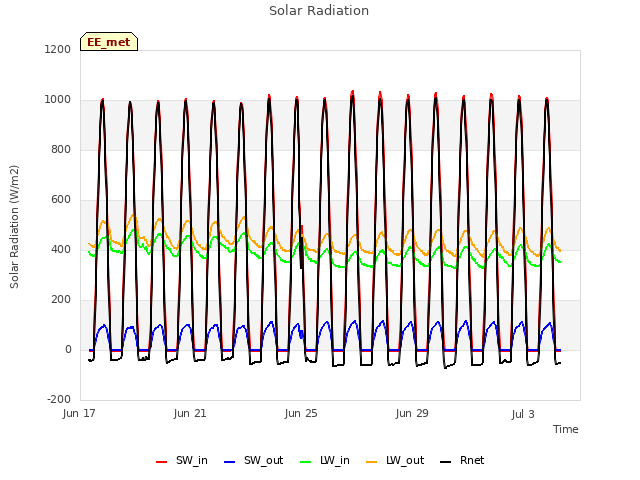This screenshot has height=480, width=640.
Task: Select the Jun 29 x-axis tick label
Action: (x=412, y=414)
